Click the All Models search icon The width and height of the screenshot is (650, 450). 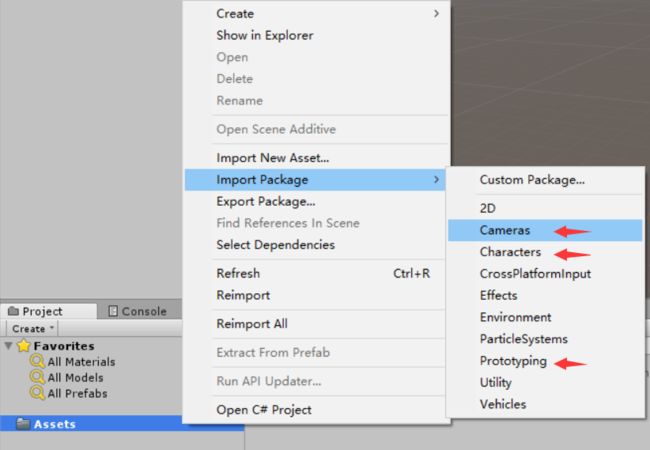37,377
